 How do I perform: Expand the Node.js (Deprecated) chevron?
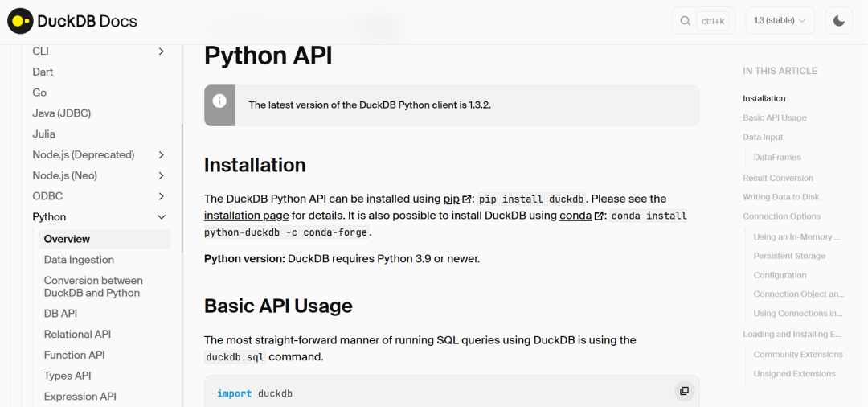(x=161, y=155)
